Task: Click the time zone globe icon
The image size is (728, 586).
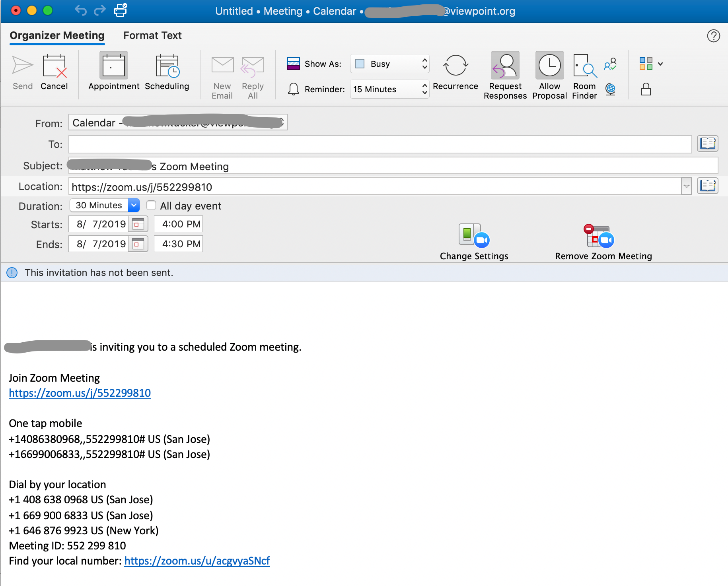Action: [610, 89]
